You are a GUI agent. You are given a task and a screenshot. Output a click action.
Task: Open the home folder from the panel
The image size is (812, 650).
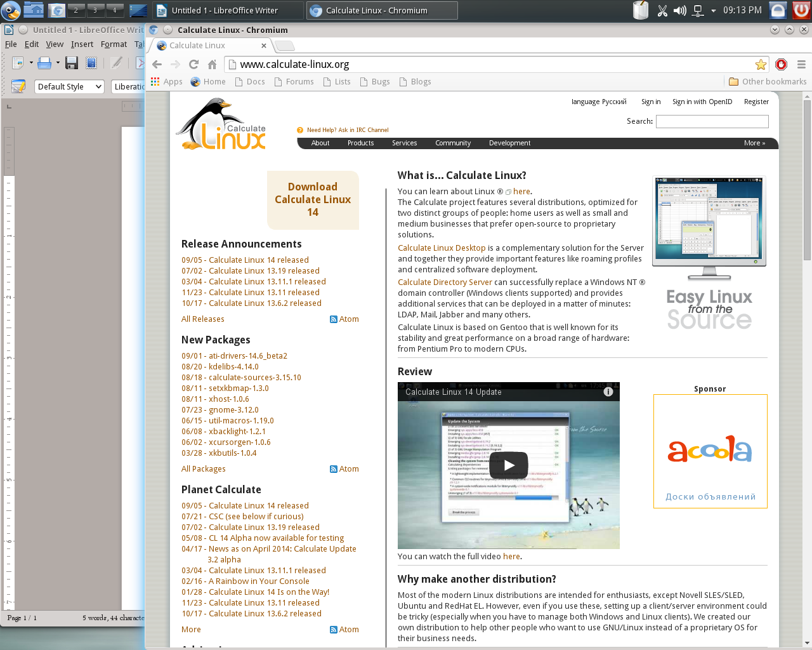[33, 10]
